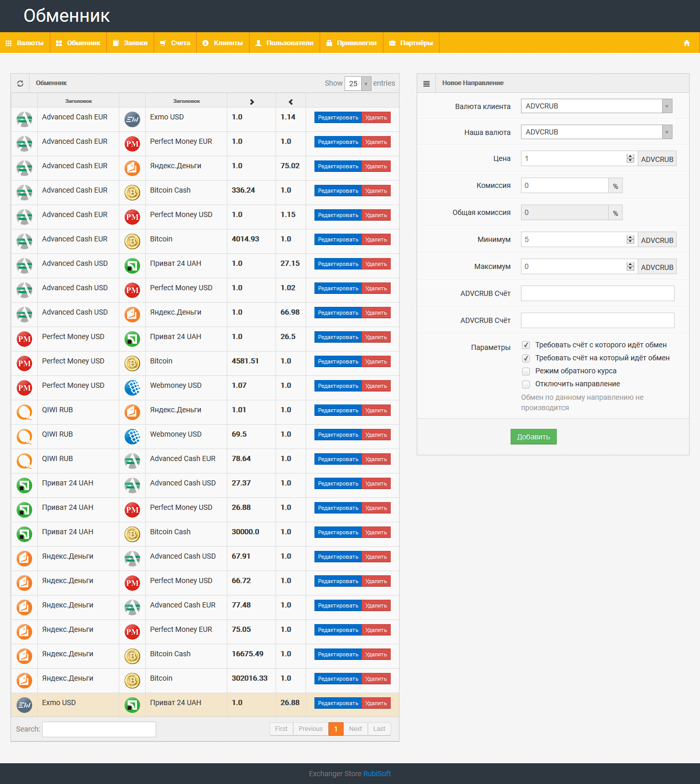Click Редактировать in the 16675.49 row
Viewport: 700px width, 784px height.
click(338, 655)
